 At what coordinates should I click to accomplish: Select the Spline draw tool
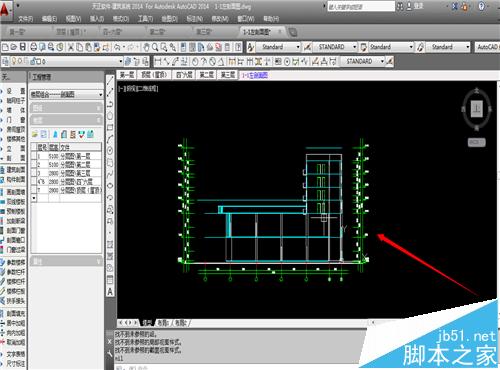[x=110, y=174]
